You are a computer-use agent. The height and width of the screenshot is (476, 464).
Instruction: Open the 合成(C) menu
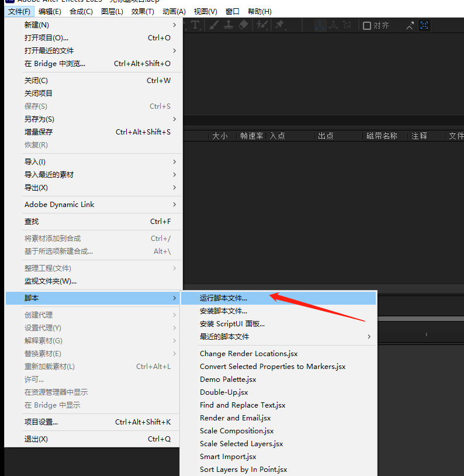coord(81,12)
